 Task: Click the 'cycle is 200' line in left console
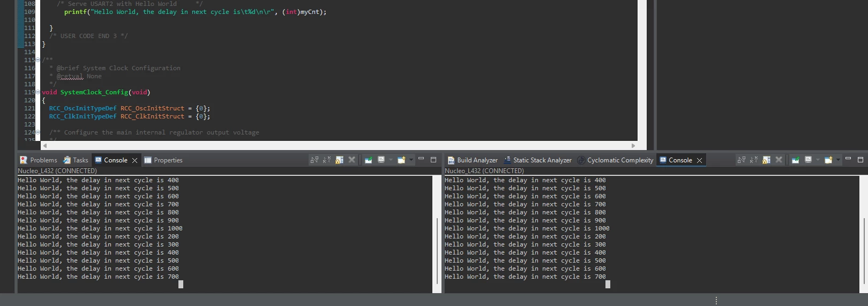[98, 236]
